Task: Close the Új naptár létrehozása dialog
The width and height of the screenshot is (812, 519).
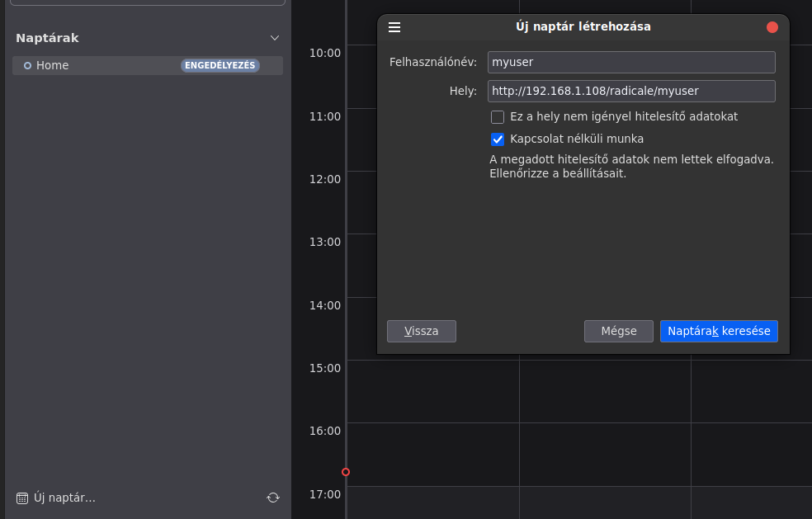Action: [772, 27]
